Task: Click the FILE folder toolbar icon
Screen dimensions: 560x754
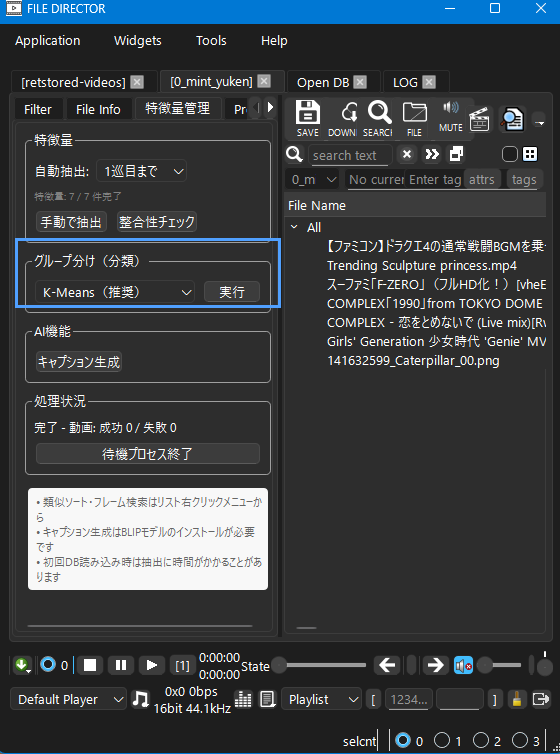Action: (414, 118)
